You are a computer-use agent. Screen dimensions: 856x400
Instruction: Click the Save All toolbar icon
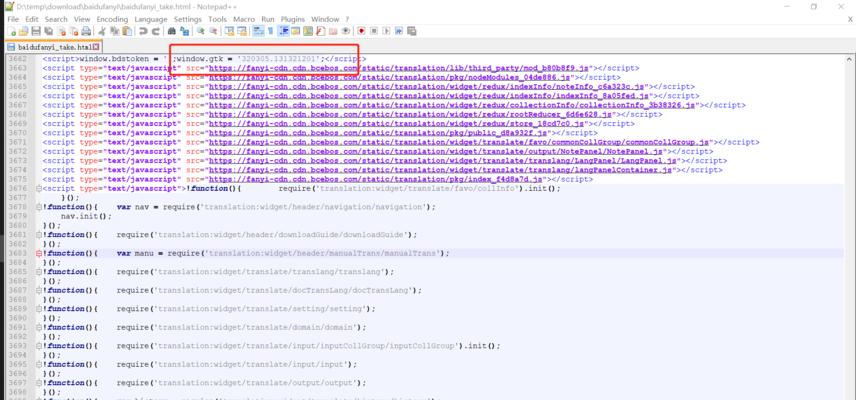coord(48,31)
